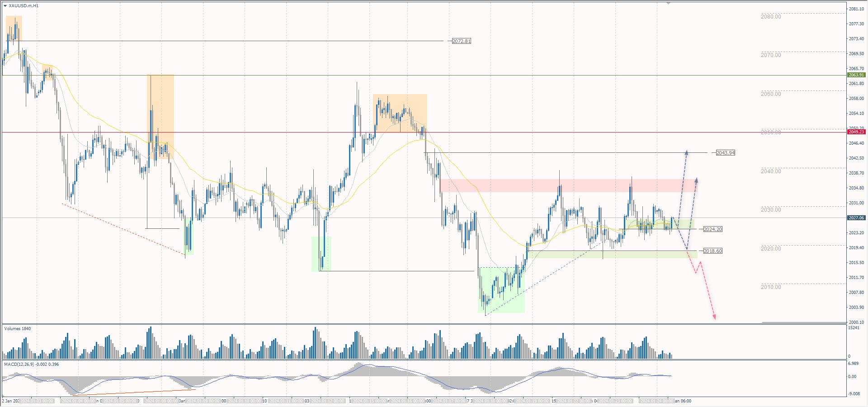Click the 2024.01.19 00:00 time label
This screenshot has height=407, width=868.
click(532, 401)
